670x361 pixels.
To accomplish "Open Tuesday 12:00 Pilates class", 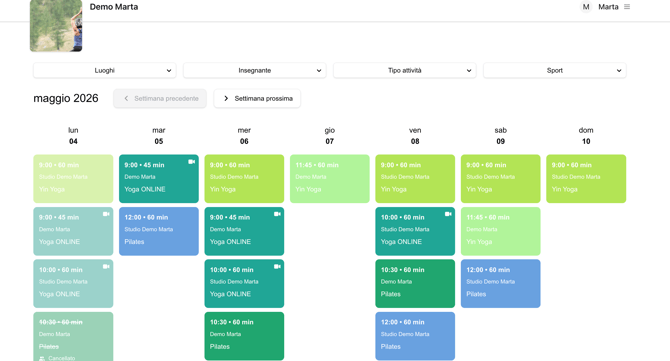I will [x=159, y=231].
